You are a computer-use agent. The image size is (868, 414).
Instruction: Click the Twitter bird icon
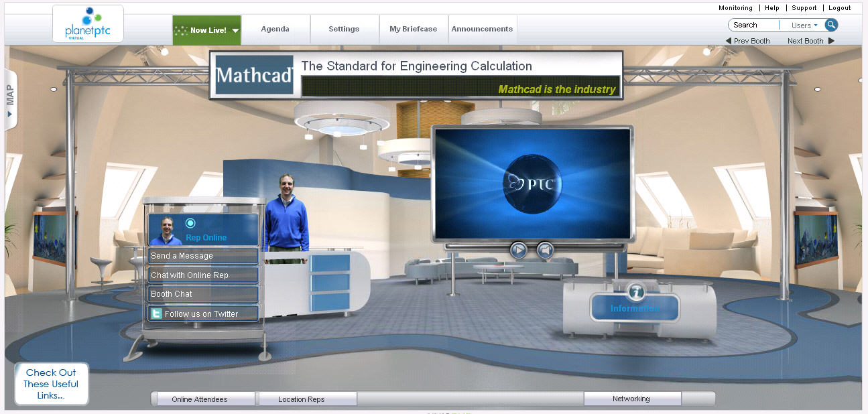click(156, 314)
